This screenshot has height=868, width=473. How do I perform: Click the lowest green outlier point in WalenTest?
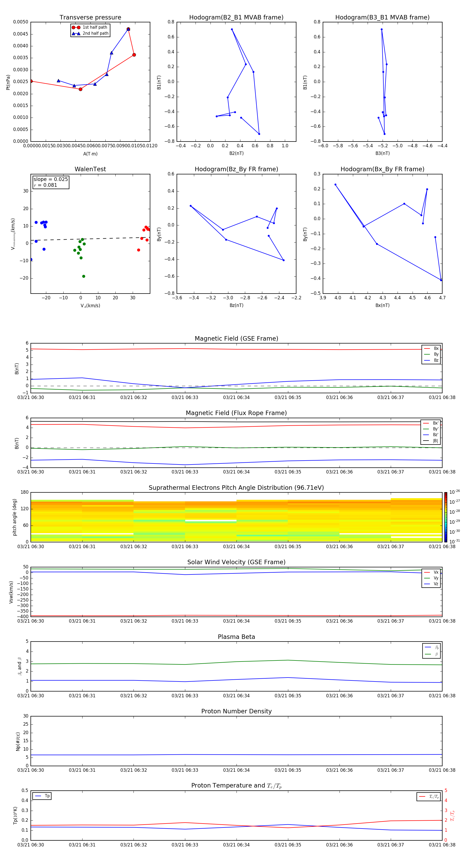(x=84, y=276)
